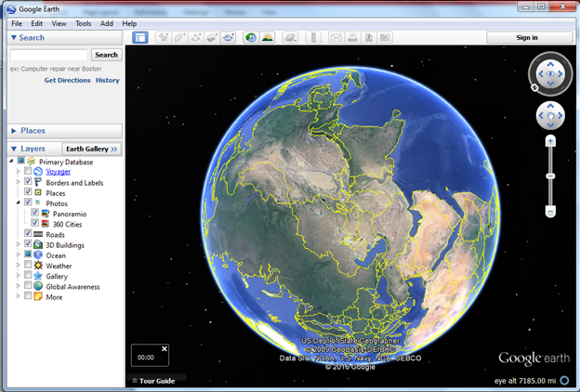The height and width of the screenshot is (392, 580).
Task: Uncheck the Panoramio checkbox
Action: coord(34,213)
